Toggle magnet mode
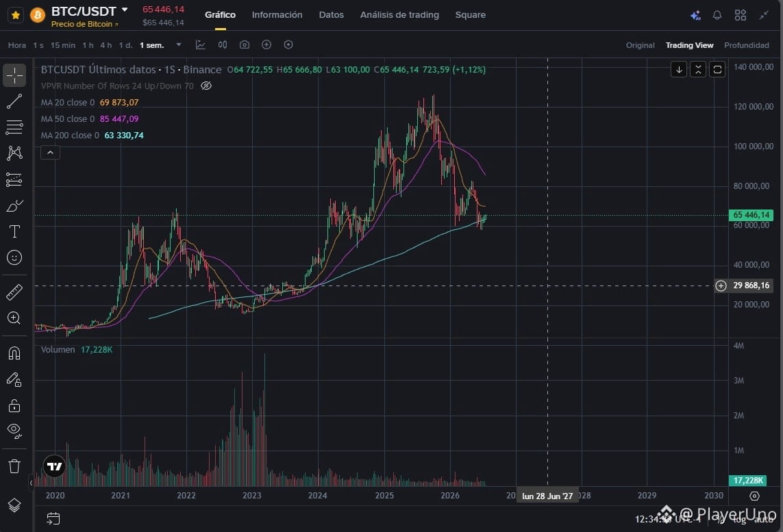 (x=14, y=353)
